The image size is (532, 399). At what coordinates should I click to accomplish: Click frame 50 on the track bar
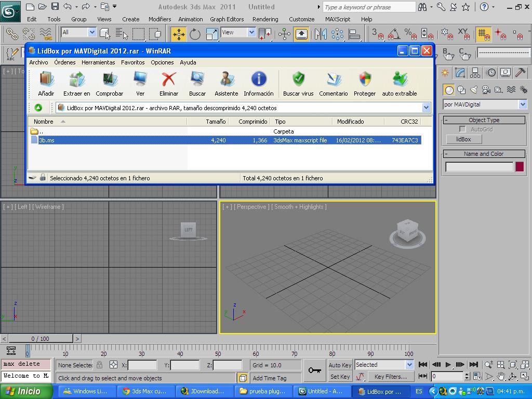(218, 351)
